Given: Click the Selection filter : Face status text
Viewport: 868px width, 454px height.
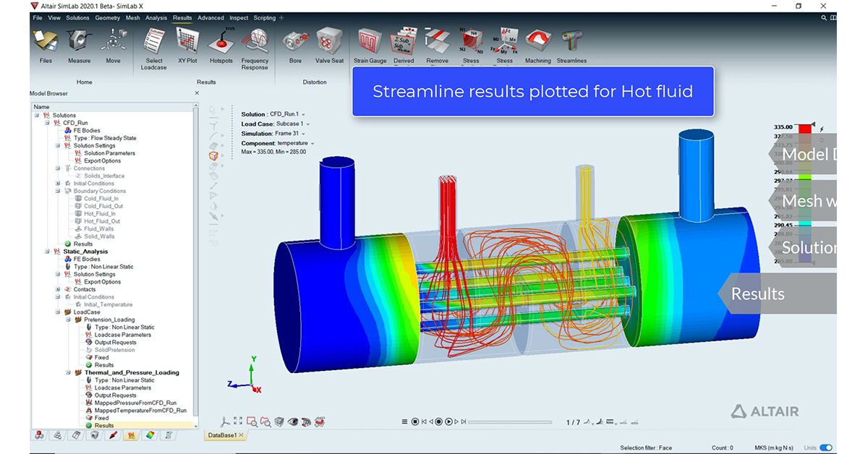Looking at the screenshot, I should tap(645, 447).
